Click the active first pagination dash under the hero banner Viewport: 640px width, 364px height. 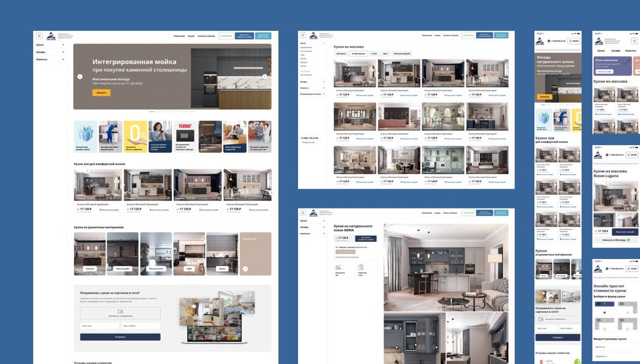pyautogui.click(x=152, y=112)
